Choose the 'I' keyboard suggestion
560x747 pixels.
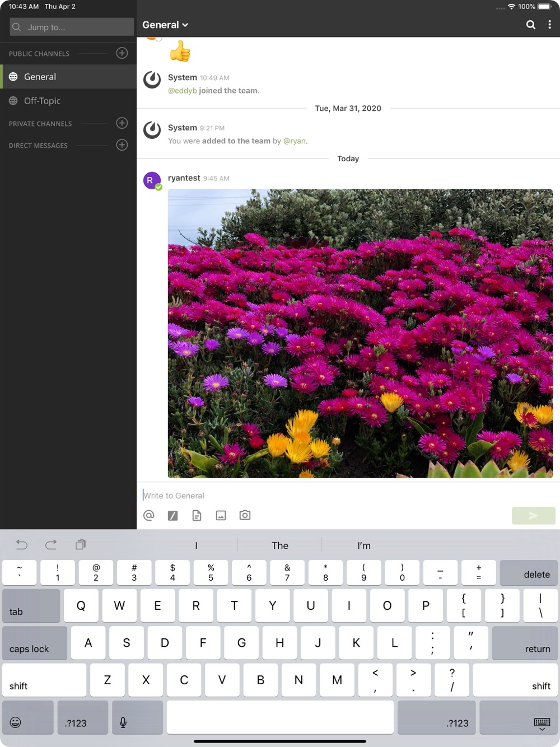pyautogui.click(x=196, y=545)
